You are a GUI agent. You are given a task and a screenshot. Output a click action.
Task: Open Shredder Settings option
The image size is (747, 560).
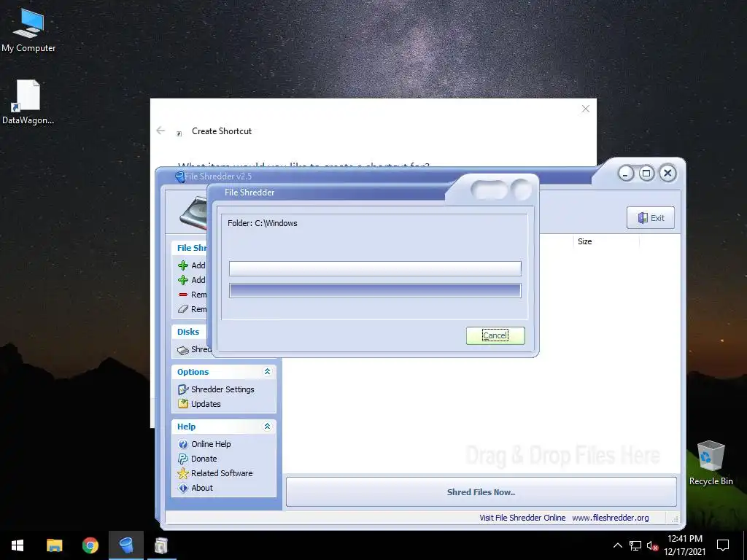[222, 389]
